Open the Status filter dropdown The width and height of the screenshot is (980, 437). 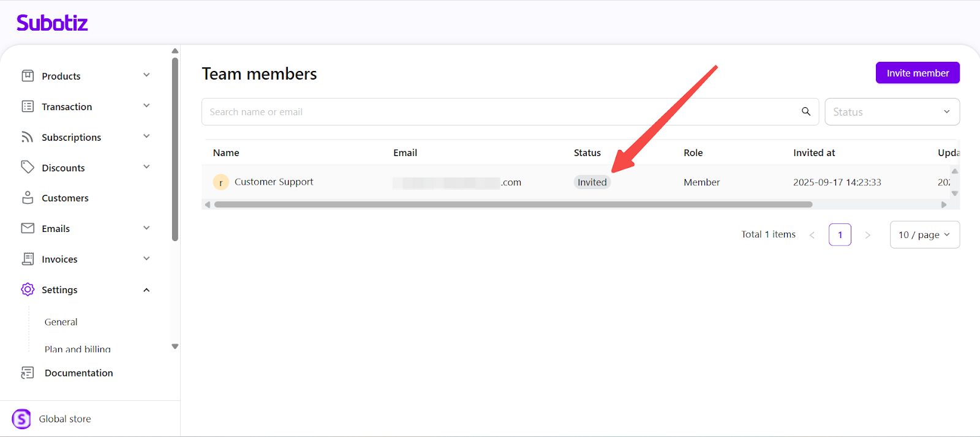pyautogui.click(x=892, y=112)
